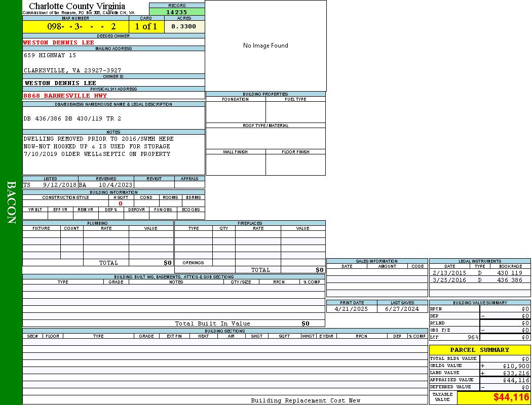Click the 'No Image Found' photo placeholder
This screenshot has height=405, width=532.
tap(265, 46)
